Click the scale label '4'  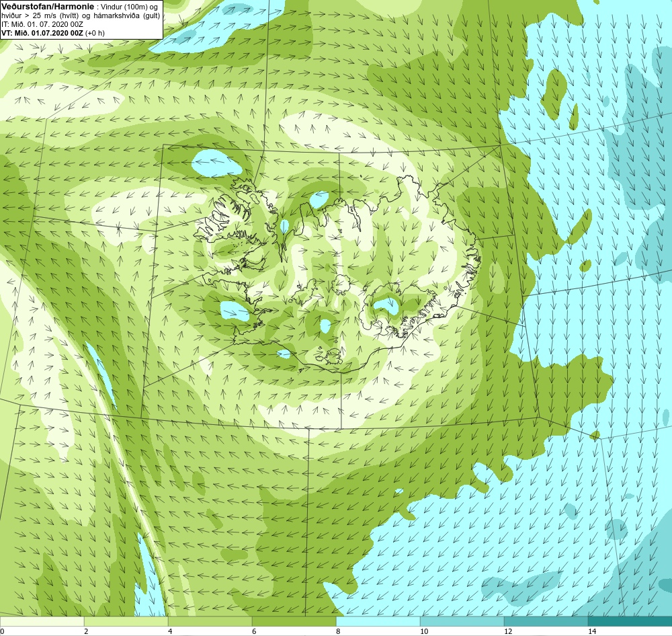coord(170,631)
